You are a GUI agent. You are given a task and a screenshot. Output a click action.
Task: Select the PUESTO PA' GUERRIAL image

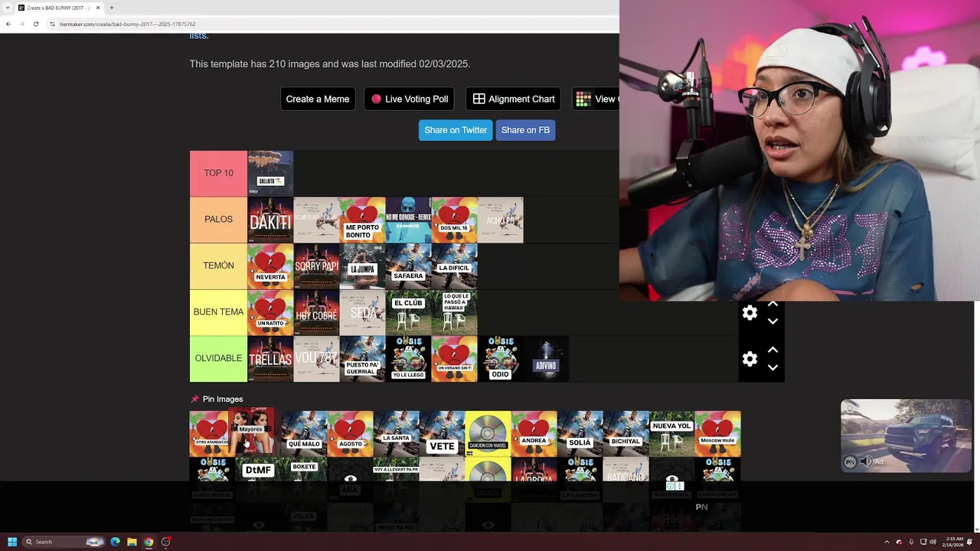point(362,359)
